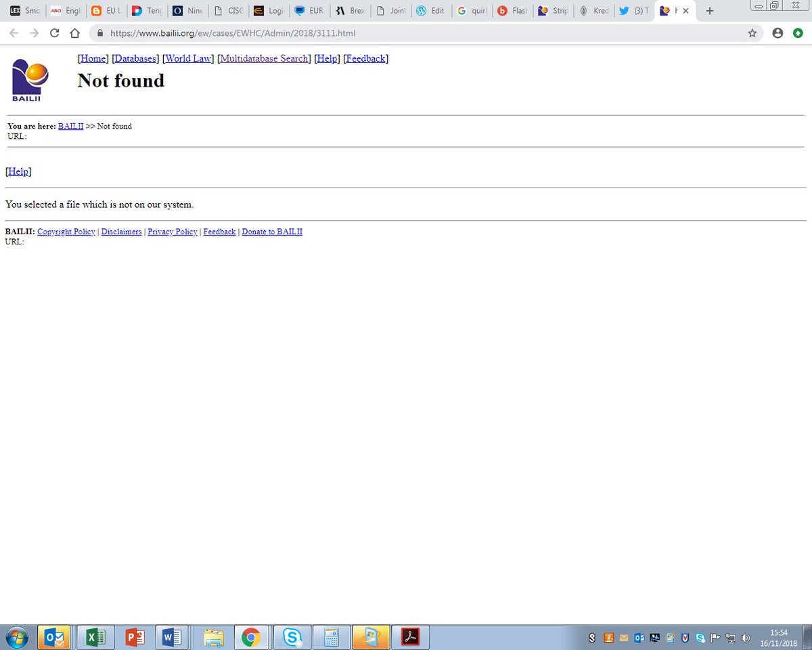The image size is (812, 650).
Task: Click the volume speaker tray icon
Action: click(x=746, y=638)
